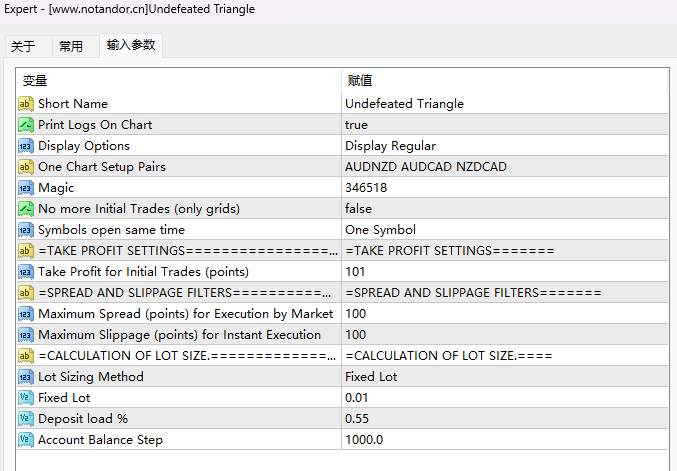The width and height of the screenshot is (677, 471).
Task: Open the Symbols open same time One Symbol dropdown
Action: (x=380, y=230)
